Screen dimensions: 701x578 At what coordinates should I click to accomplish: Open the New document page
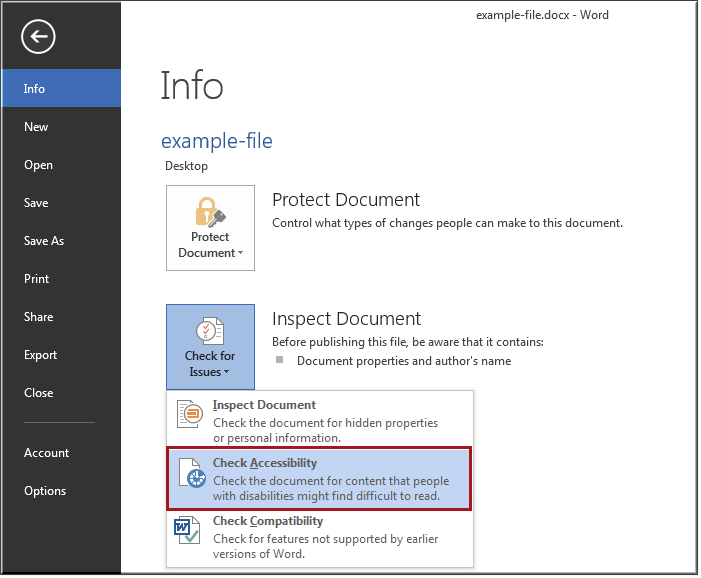[x=36, y=127]
